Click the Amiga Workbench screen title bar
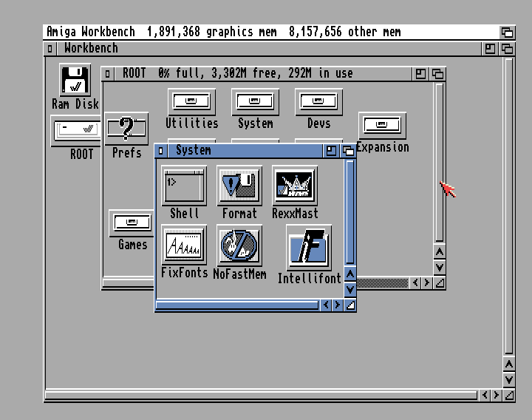This screenshot has width=532, height=420. (271, 33)
